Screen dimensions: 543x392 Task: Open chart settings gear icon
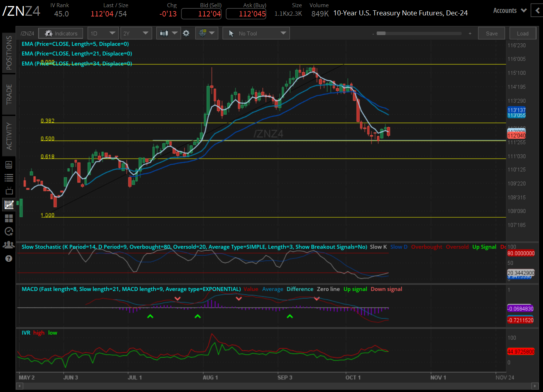click(x=186, y=33)
